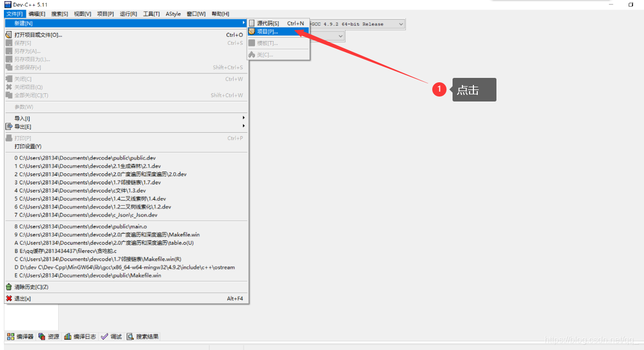Restore the Dev-C++ window size

(631, 4)
